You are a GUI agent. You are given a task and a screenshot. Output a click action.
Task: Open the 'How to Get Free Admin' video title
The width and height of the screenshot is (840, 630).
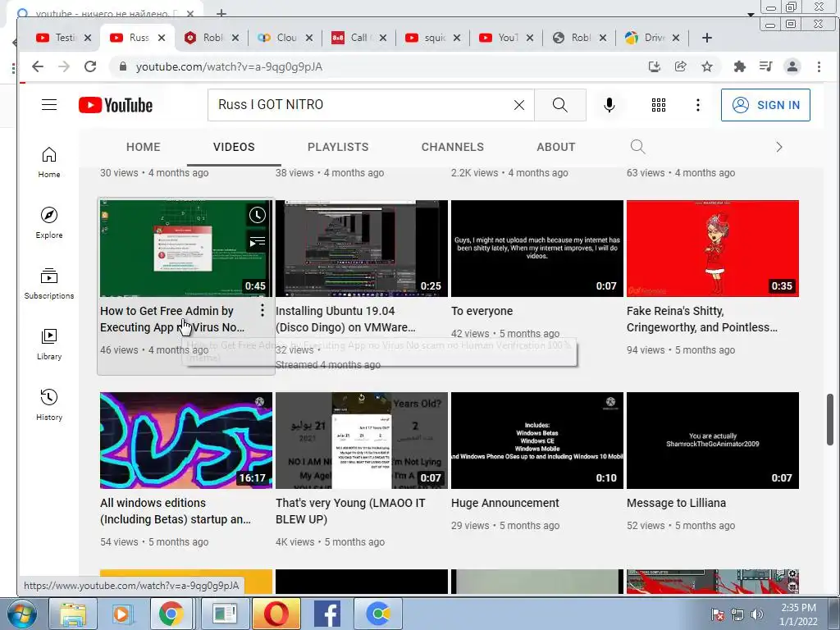pyautogui.click(x=172, y=319)
